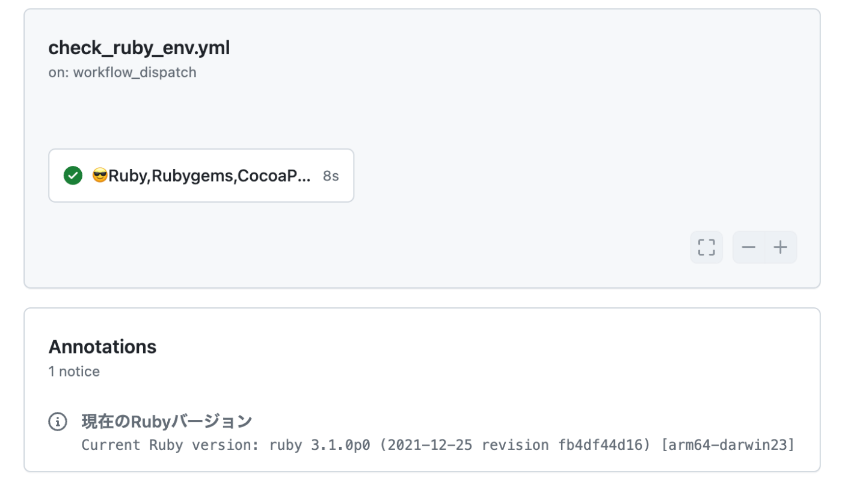Click the on: workflow_dispatch subtitle
This screenshot has height=504, width=842.
point(122,72)
